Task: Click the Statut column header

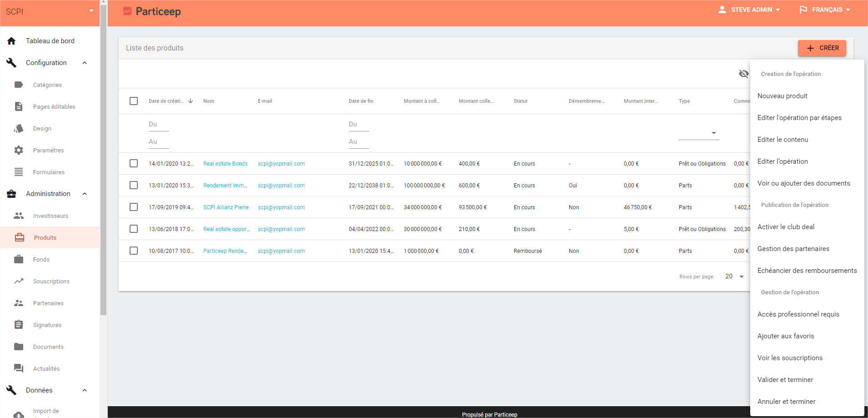Action: coord(521,101)
